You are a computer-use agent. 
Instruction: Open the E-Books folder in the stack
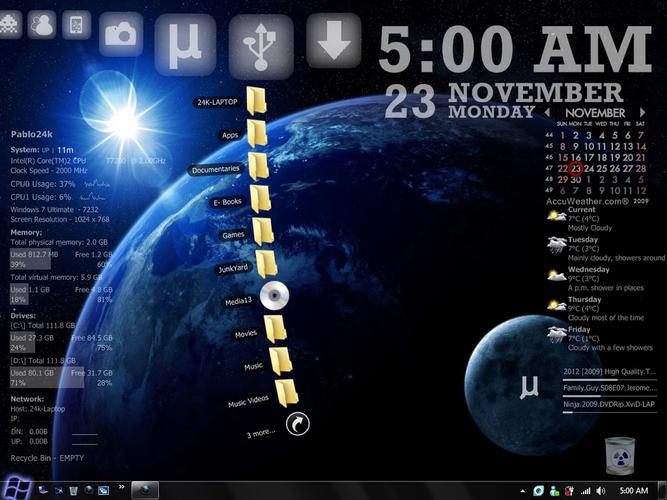[260, 199]
